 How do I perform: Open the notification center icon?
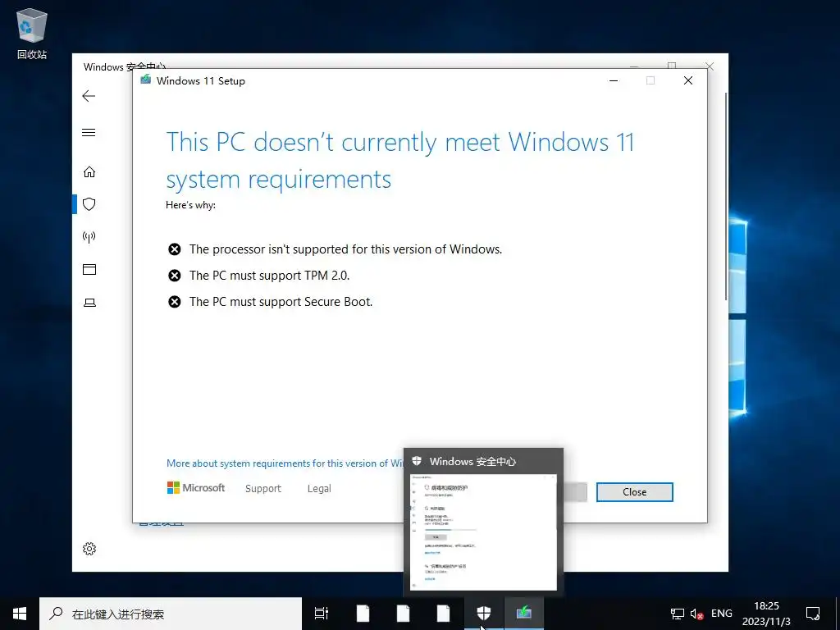pos(813,614)
